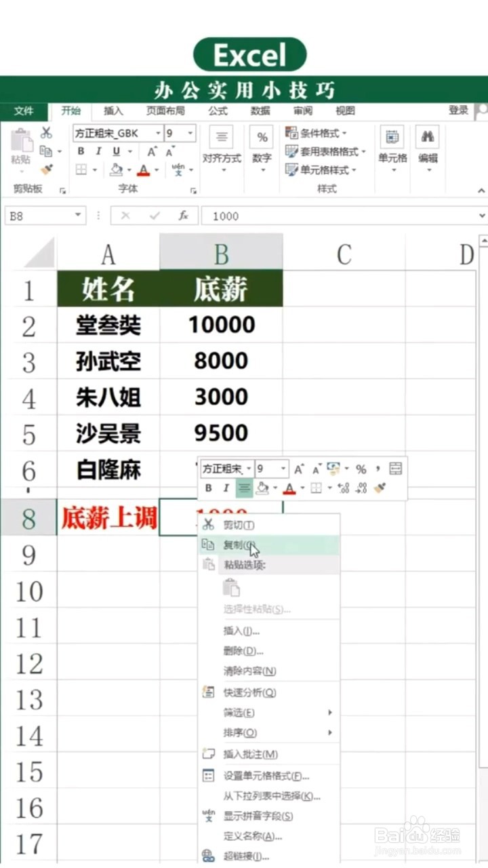488x868 pixels.
Task: Open 条件格式 conditional formatting menu
Action: click(317, 133)
